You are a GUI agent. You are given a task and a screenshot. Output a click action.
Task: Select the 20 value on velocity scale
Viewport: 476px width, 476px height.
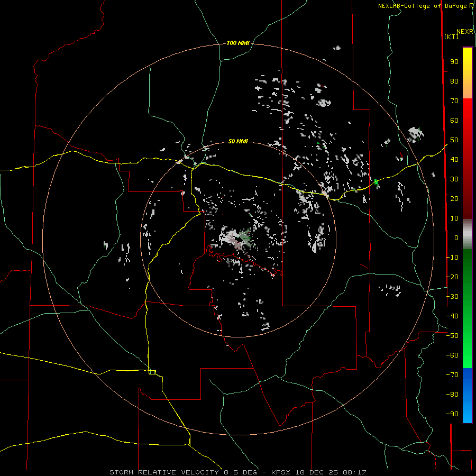(454, 199)
